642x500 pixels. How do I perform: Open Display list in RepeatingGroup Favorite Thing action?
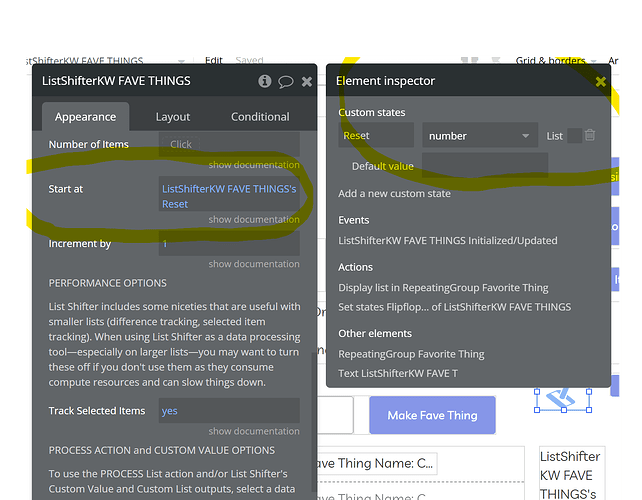(x=443, y=288)
